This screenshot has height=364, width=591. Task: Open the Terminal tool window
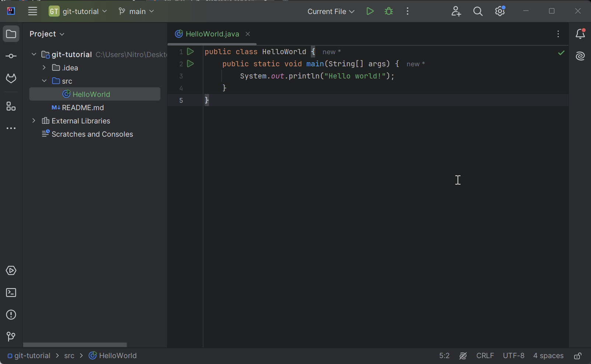11,293
